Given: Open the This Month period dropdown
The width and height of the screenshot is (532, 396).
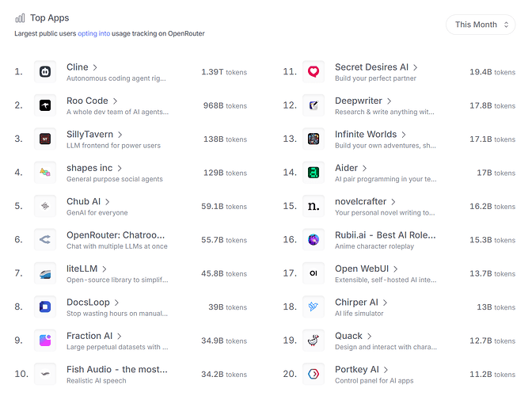Looking at the screenshot, I should pyautogui.click(x=481, y=25).
